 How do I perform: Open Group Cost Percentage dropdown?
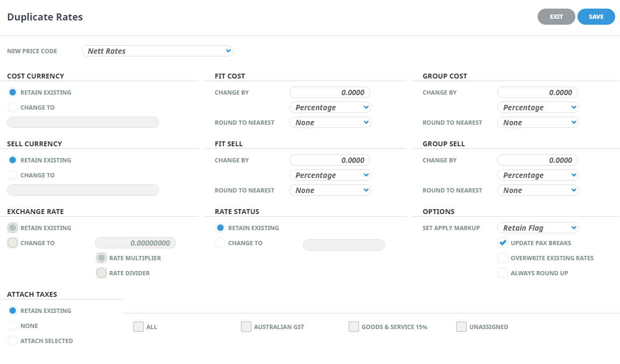click(x=538, y=108)
